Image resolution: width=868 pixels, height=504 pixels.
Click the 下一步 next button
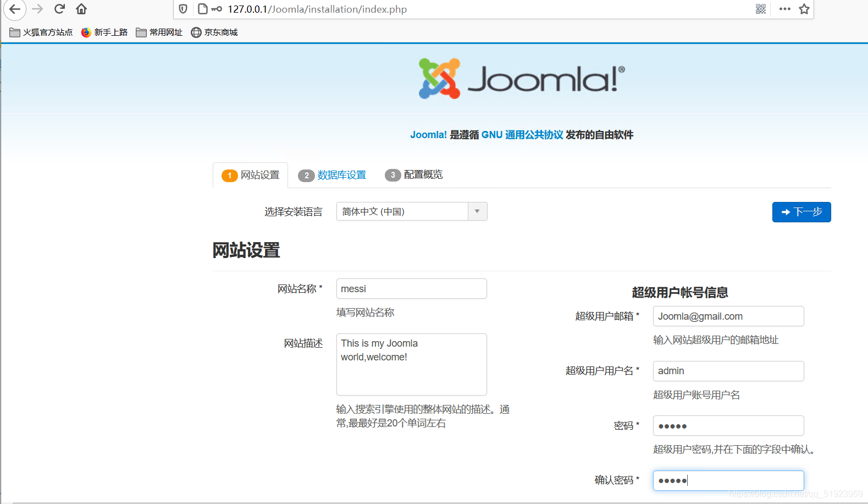click(x=801, y=212)
